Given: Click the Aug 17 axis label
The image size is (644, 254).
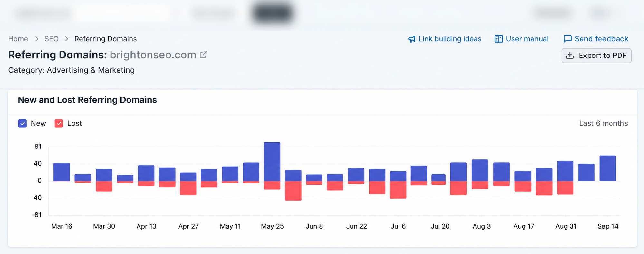Looking at the screenshot, I should click(524, 226).
